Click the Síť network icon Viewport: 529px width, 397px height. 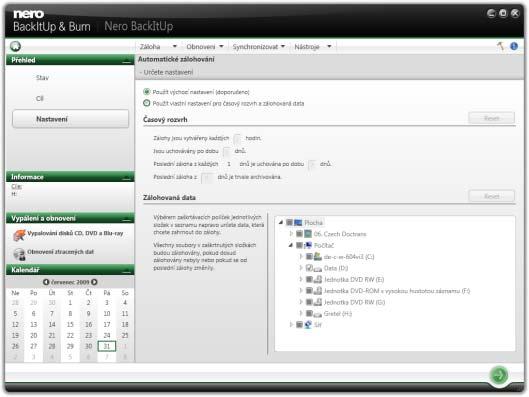click(x=308, y=325)
